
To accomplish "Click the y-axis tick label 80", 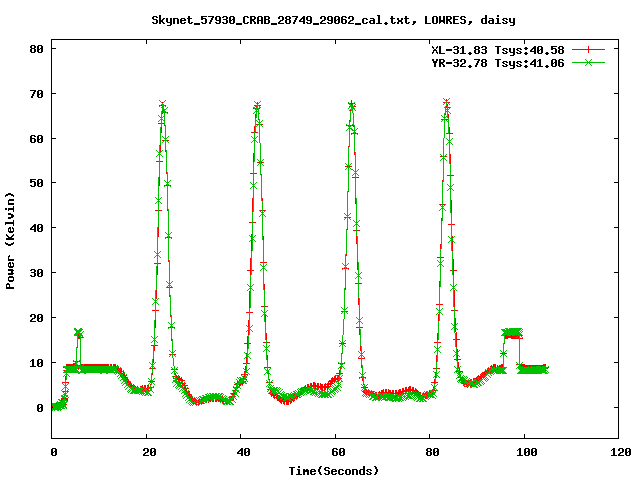I will pyautogui.click(x=36, y=49).
